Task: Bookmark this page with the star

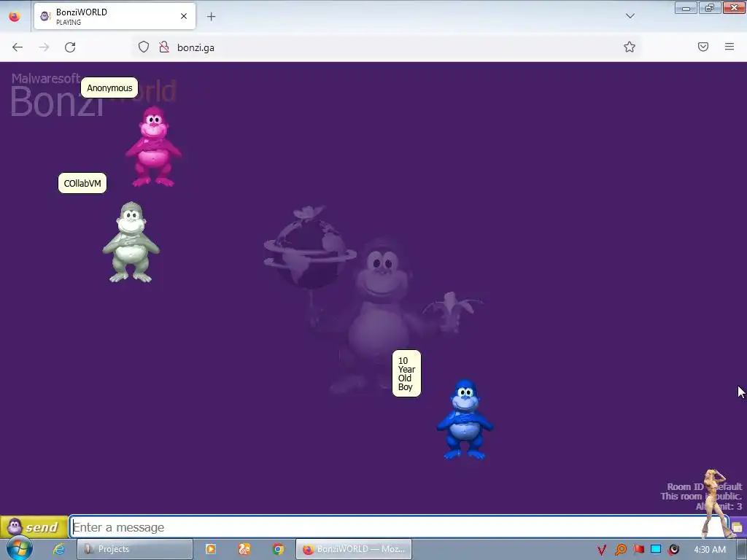Action: click(x=630, y=47)
